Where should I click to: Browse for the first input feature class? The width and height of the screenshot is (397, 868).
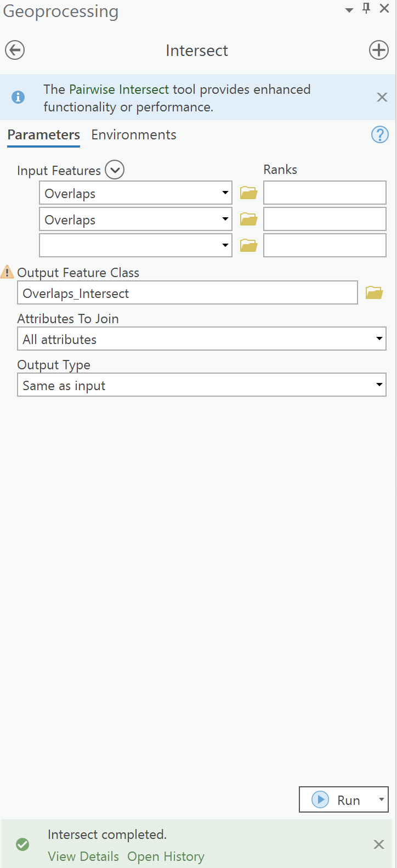[248, 193]
